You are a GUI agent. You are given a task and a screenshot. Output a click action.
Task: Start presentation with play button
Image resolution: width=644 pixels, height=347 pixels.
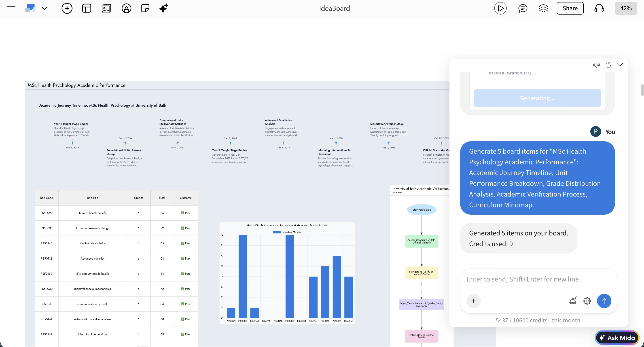(x=500, y=8)
